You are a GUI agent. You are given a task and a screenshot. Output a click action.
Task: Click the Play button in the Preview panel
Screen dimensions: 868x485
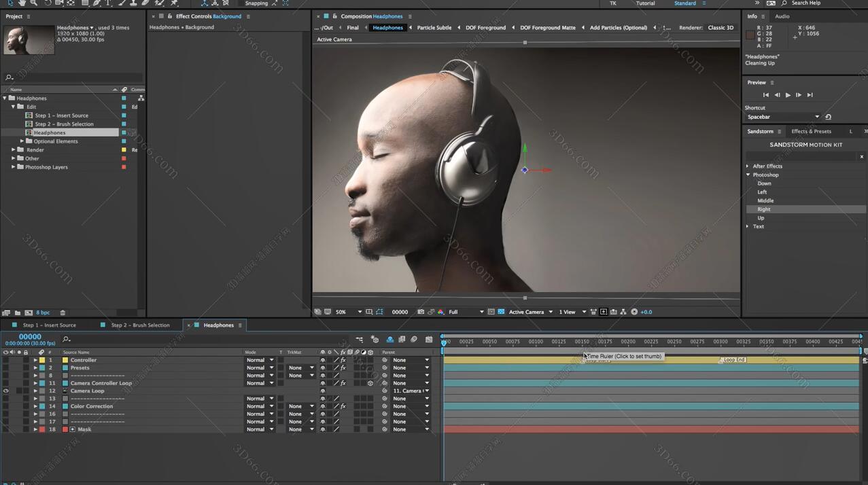coord(788,95)
